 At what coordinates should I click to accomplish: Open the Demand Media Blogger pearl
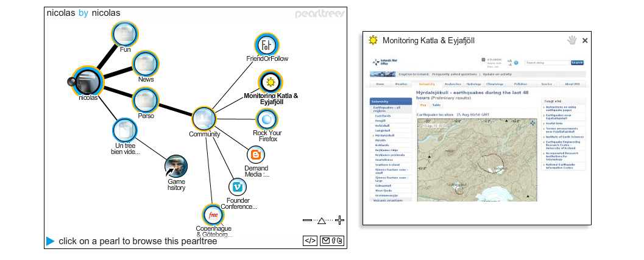pos(256,155)
